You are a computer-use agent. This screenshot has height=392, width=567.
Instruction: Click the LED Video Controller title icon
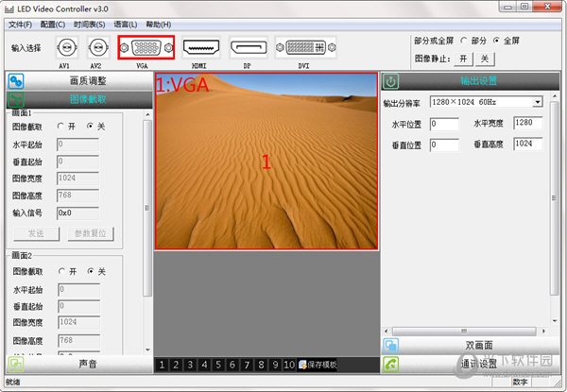[x=9, y=9]
